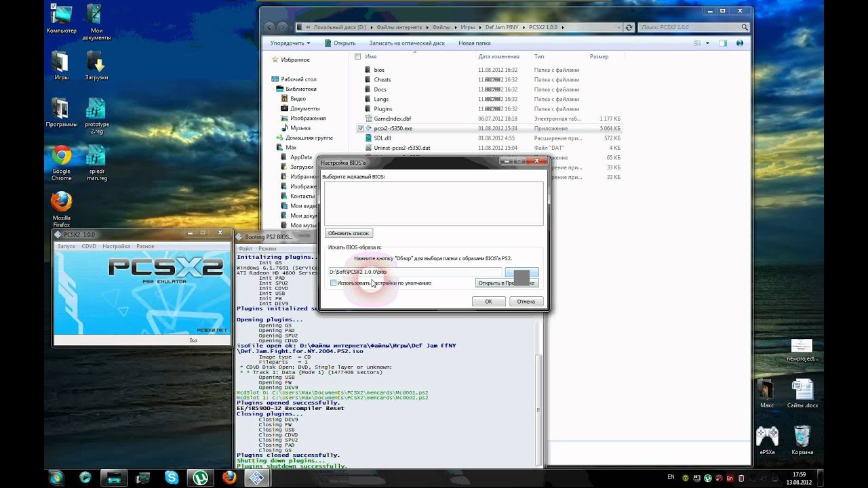Open the Режим menu in console window

pyautogui.click(x=267, y=249)
